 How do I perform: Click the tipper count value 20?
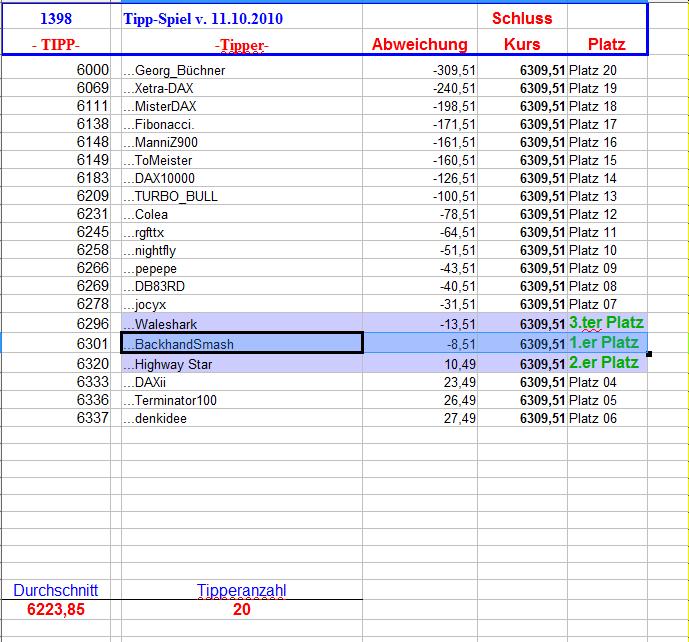(242, 609)
